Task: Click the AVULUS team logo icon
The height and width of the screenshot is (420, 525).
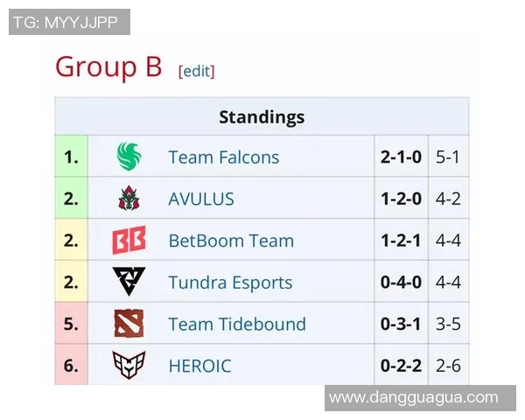Action: click(129, 199)
